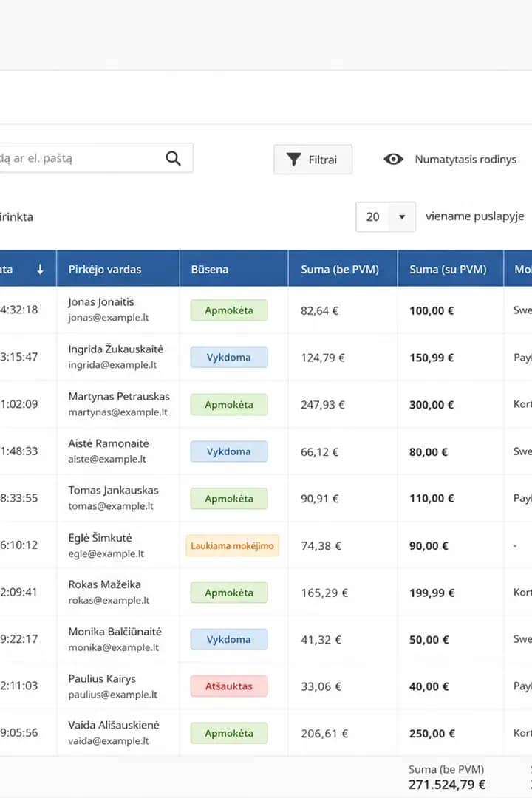Select buyer name Eglė Šimkutė
The width and height of the screenshot is (532, 798).
click(x=100, y=537)
